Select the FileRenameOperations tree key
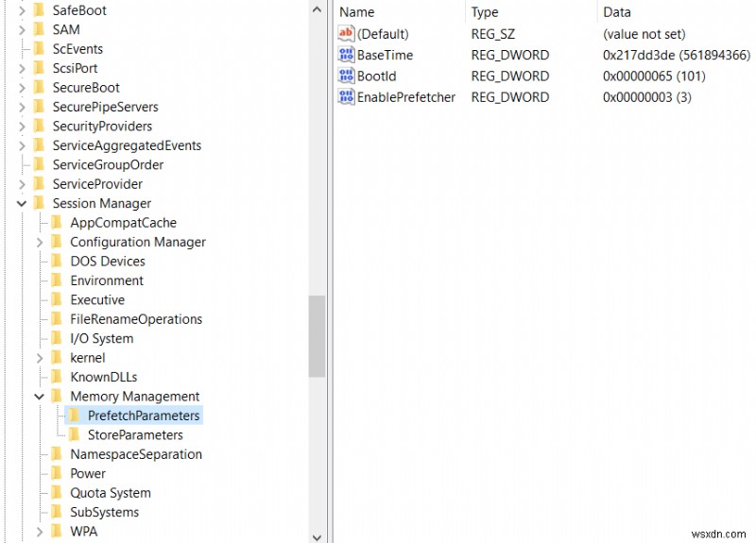The height and width of the screenshot is (543, 756). (136, 319)
